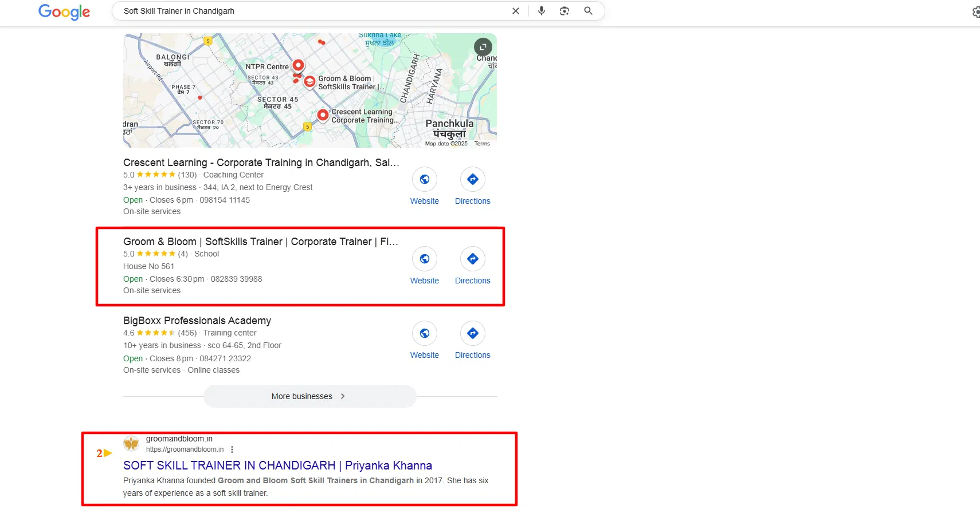Click the NTPR Centre map pin

tap(298, 65)
